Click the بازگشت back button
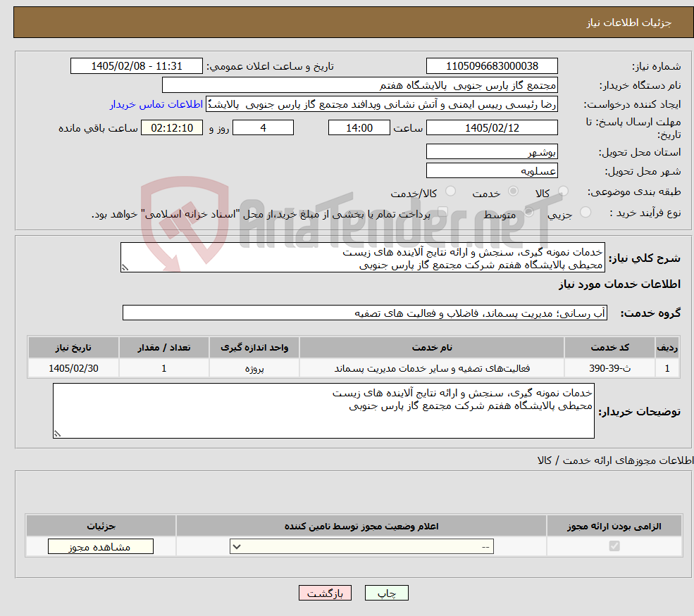Viewport: 694px width, 616px height. [x=325, y=593]
